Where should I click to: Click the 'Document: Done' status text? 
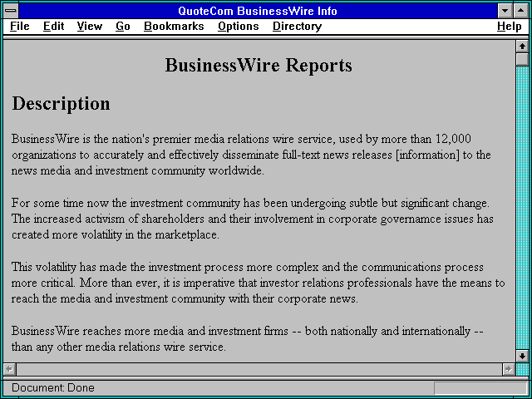(53, 388)
